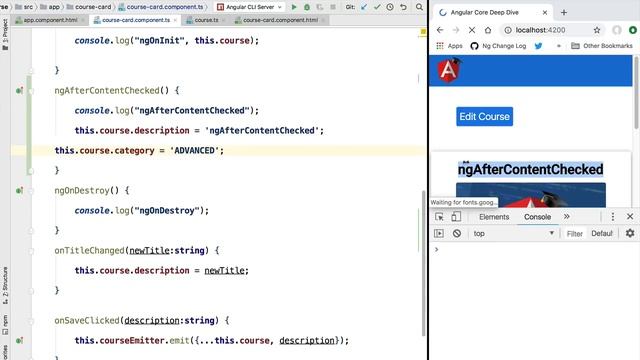The image size is (640, 360).
Task: Click the site information icon in address bar
Action: (x=508, y=30)
